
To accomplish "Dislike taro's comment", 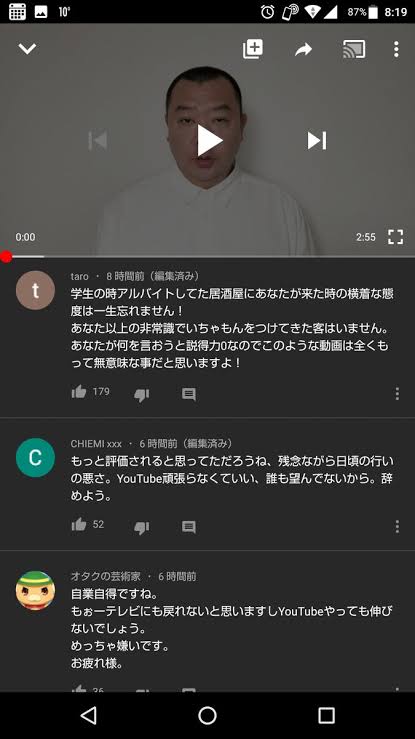I will [141, 394].
